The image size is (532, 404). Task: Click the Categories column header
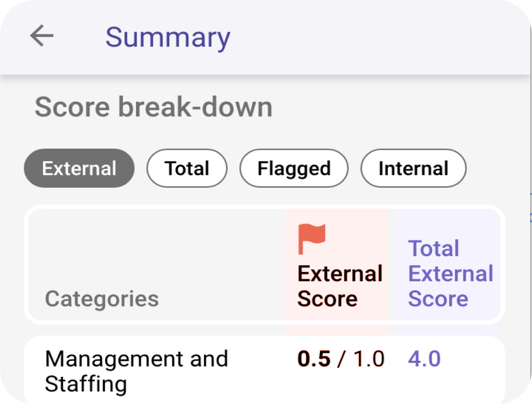pyautogui.click(x=101, y=298)
